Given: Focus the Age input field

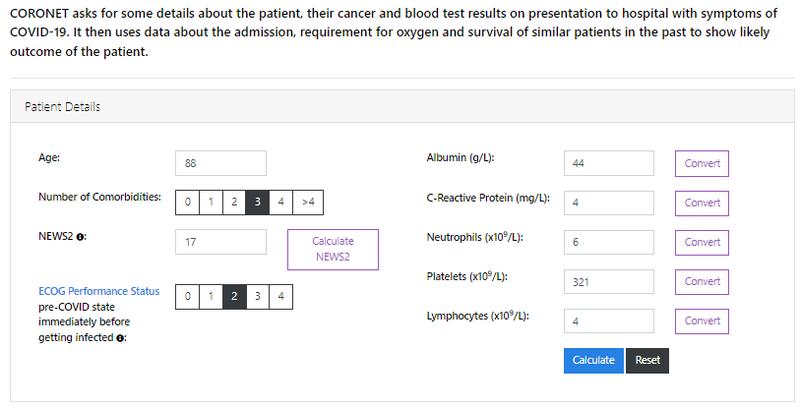Looking at the screenshot, I should (220, 163).
